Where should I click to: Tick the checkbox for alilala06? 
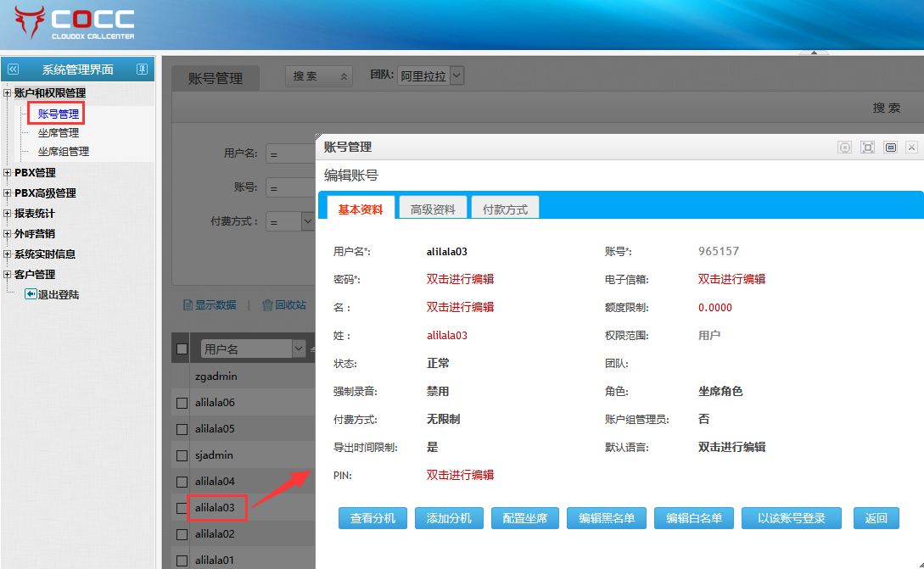pos(182,403)
